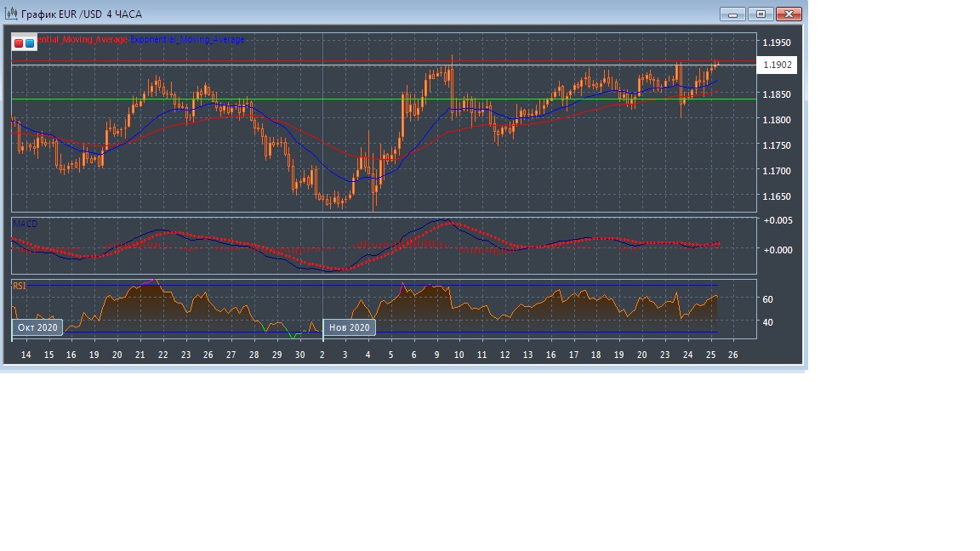Click the MACD +0.005 scale label
This screenshot has width=980, height=551.
click(778, 221)
